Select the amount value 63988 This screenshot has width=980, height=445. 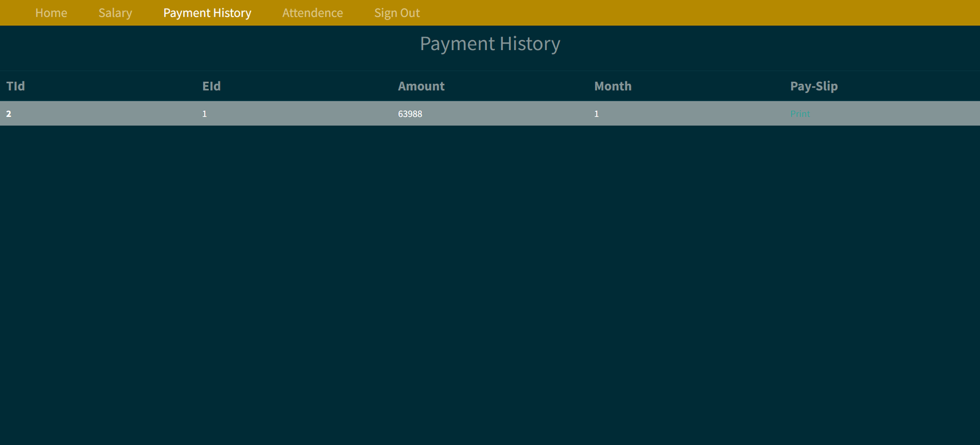[410, 114]
